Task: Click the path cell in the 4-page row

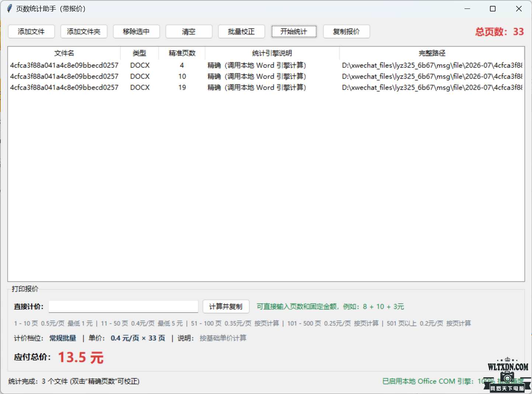Action: click(432, 65)
